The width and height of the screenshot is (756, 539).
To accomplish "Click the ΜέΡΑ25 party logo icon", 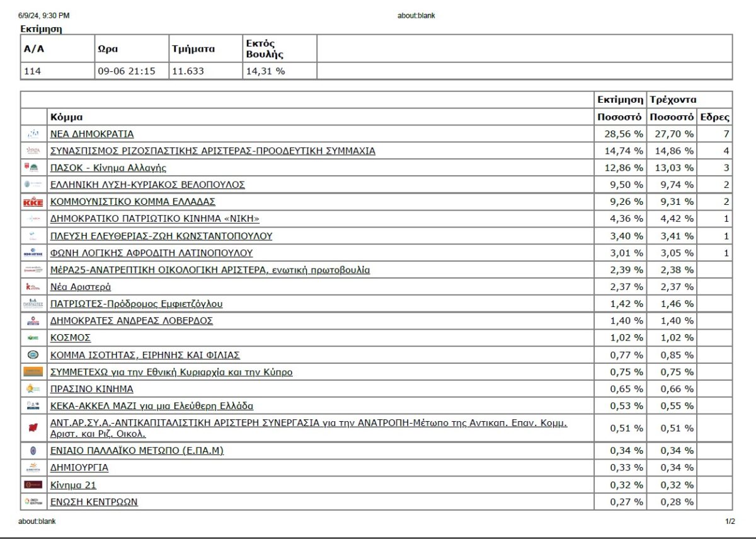I will (33, 270).
